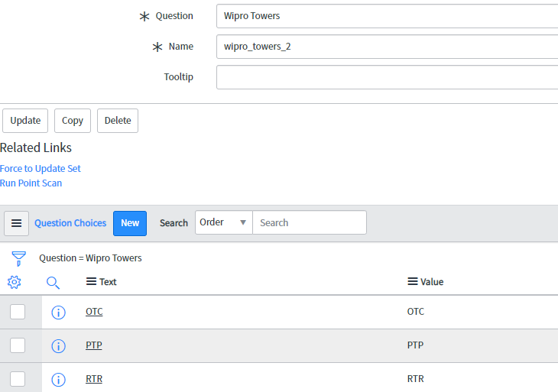Check the PTP row checkbox

(x=18, y=345)
